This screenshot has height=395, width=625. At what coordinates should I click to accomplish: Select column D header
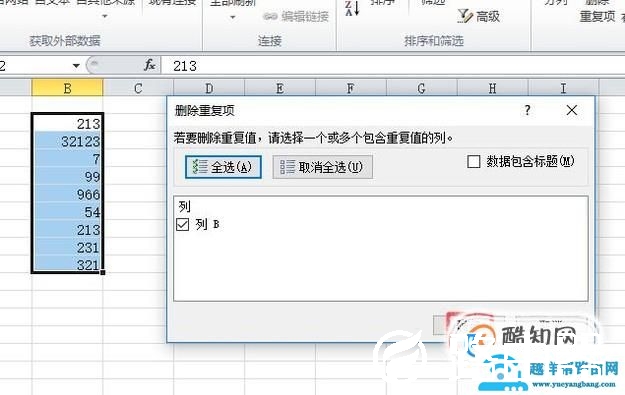[209, 88]
